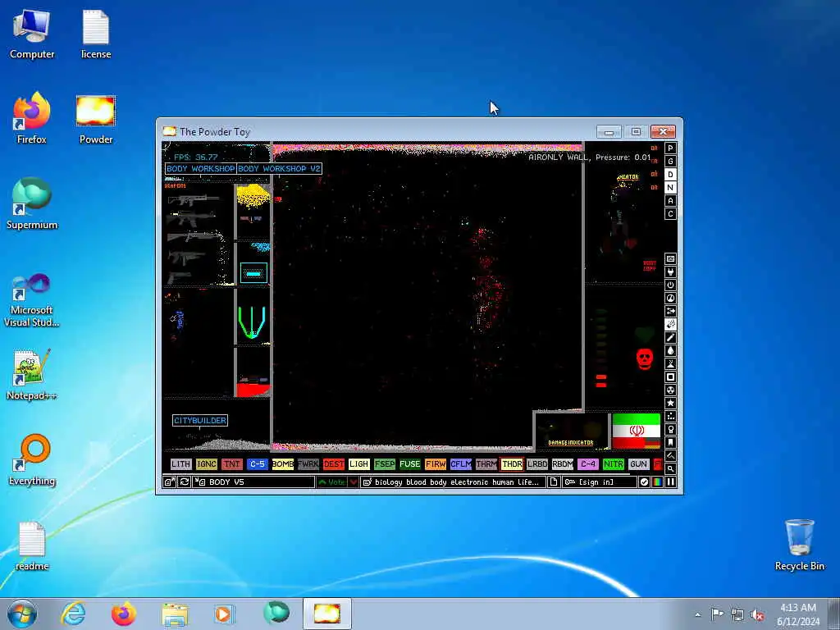Select the BOMB element

[x=282, y=464]
